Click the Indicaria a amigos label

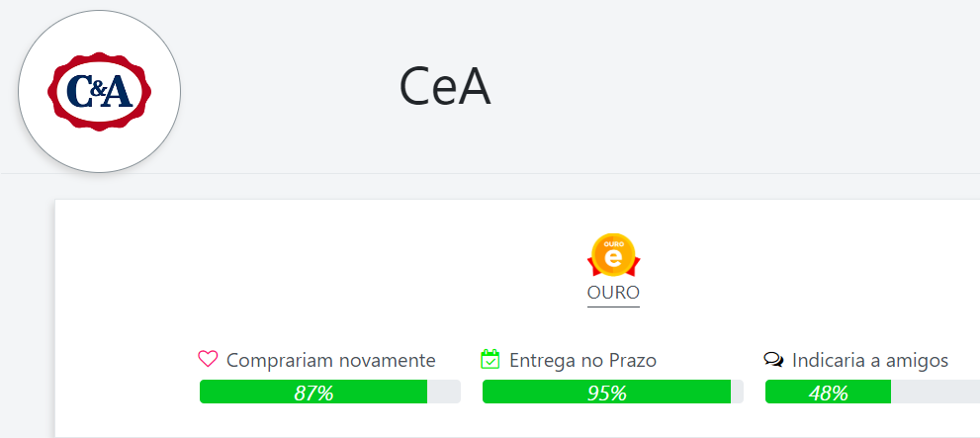click(870, 361)
